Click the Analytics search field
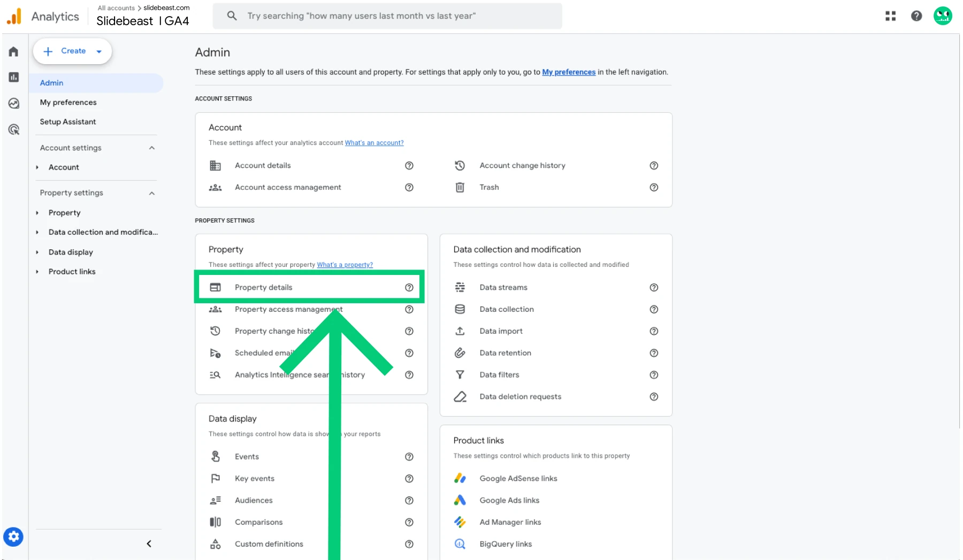 coord(387,16)
